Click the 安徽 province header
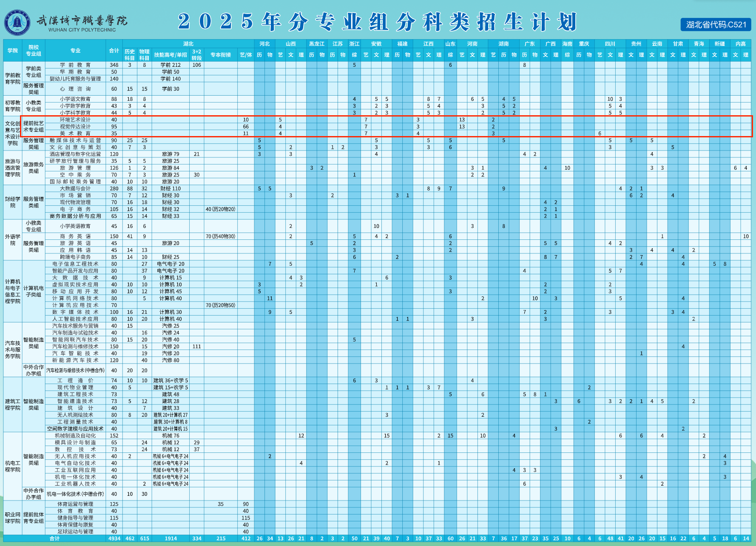Screen dimensions: 756x546 (x=376, y=44)
